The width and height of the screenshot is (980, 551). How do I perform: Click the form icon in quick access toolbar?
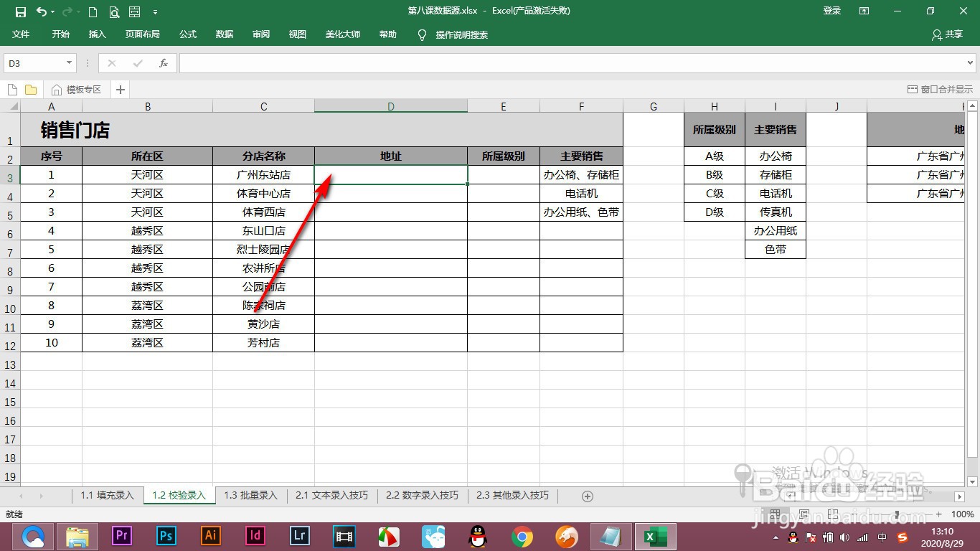tap(134, 11)
